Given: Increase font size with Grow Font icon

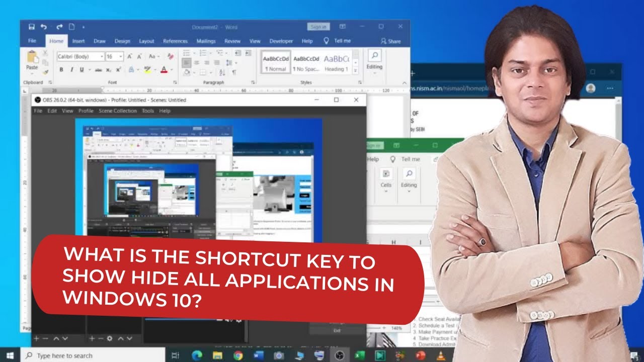Looking at the screenshot, I should [x=129, y=56].
